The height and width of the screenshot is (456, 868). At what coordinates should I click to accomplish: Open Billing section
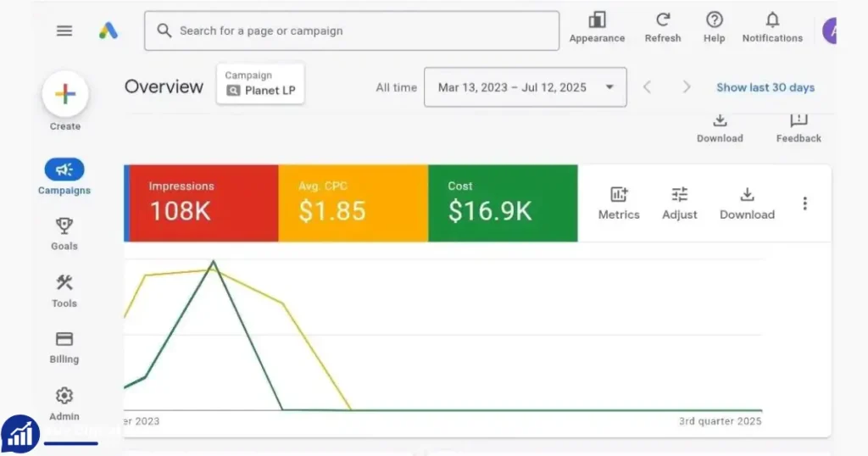(x=64, y=348)
